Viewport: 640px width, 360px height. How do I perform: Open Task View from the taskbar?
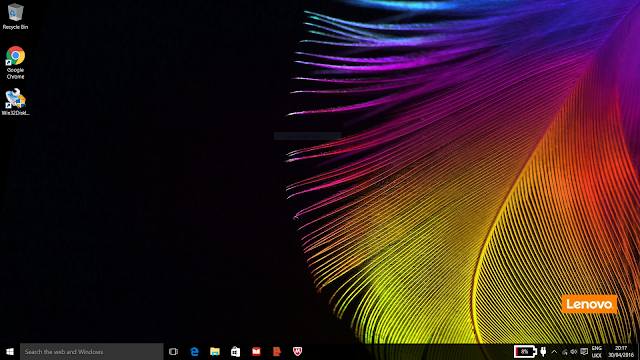click(173, 351)
